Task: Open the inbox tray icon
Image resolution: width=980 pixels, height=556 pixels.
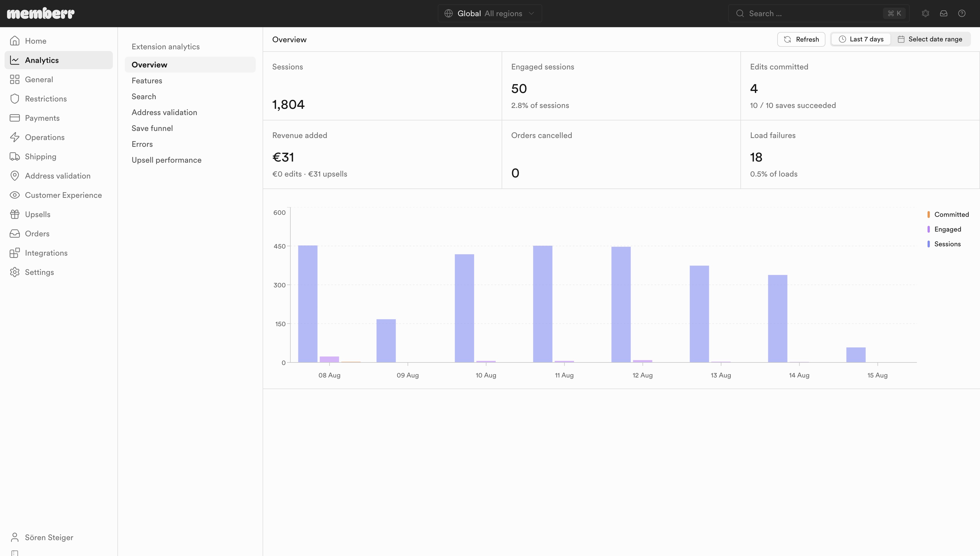Action: pyautogui.click(x=944, y=13)
